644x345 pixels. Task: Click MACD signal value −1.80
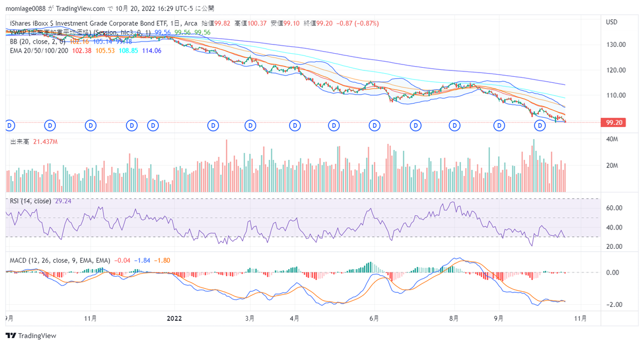162,260
